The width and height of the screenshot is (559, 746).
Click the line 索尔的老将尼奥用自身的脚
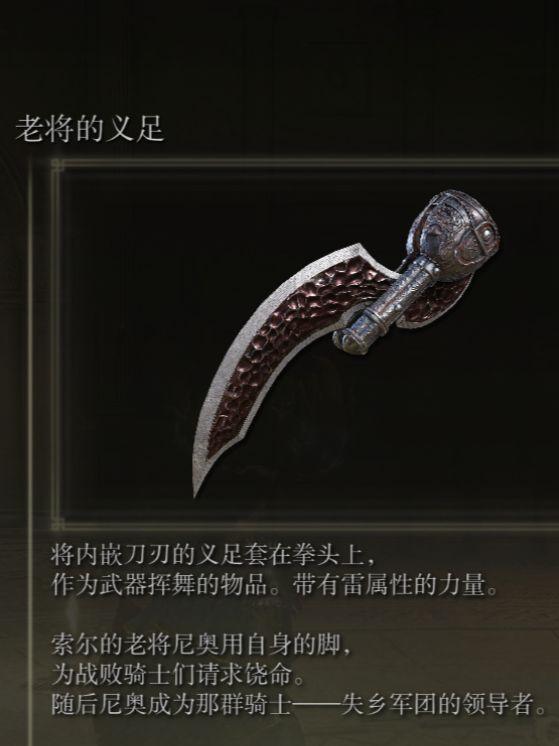tap(201, 645)
